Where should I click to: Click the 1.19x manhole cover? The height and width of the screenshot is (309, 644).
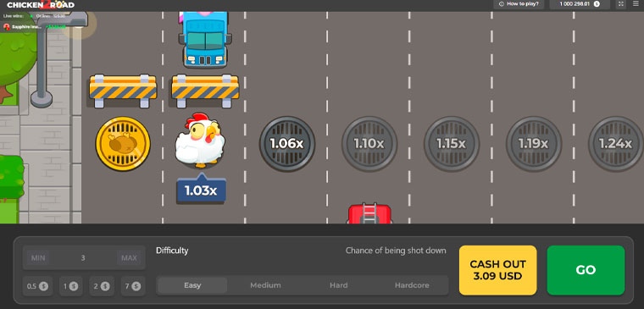pyautogui.click(x=534, y=144)
